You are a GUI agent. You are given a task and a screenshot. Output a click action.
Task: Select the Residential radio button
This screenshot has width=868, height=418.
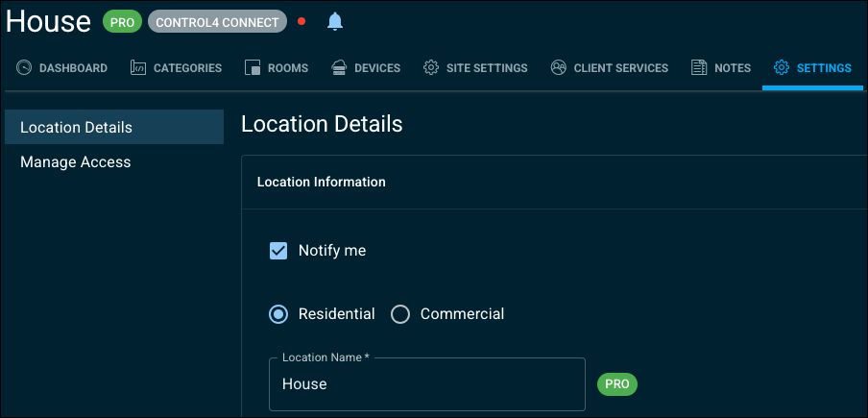pyautogui.click(x=278, y=314)
